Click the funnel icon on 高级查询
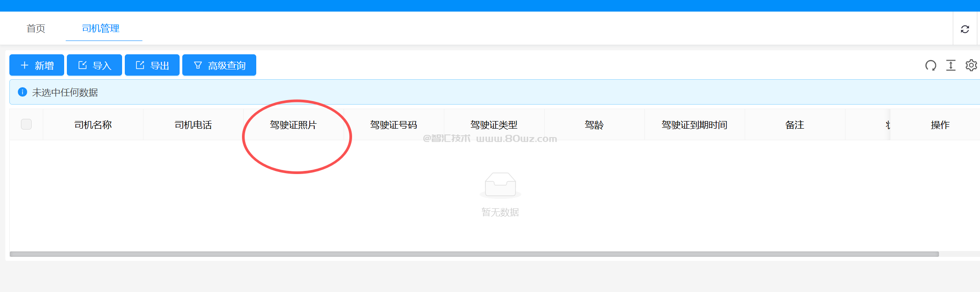The width and height of the screenshot is (980, 292). pyautogui.click(x=198, y=65)
